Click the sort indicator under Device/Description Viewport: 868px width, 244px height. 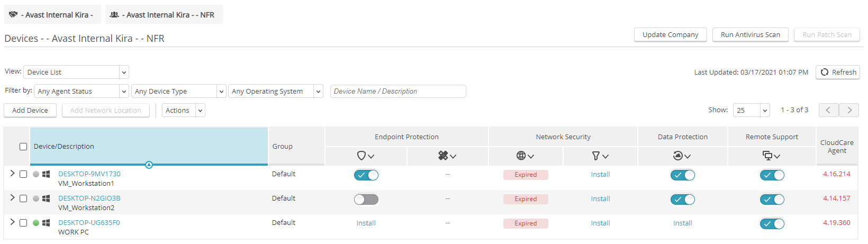coord(149,165)
